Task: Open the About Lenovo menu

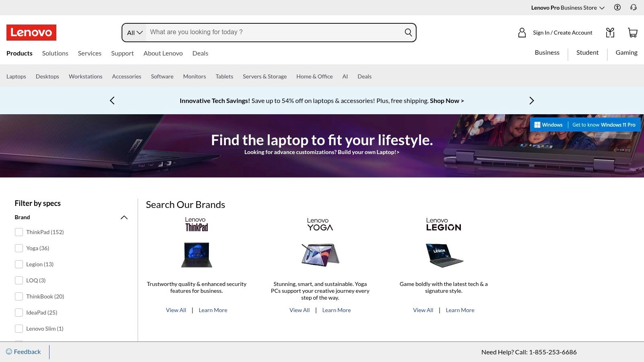Action: pos(163,53)
